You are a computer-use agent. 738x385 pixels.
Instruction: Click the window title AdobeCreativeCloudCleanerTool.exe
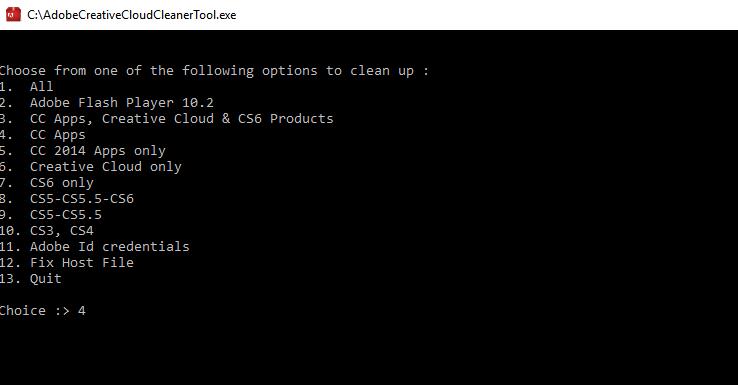[132, 15]
